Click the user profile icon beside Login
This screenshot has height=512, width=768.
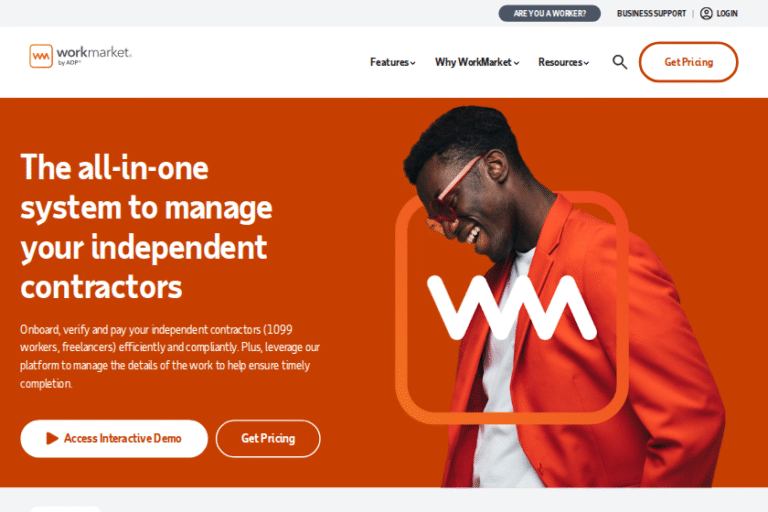[x=706, y=13]
